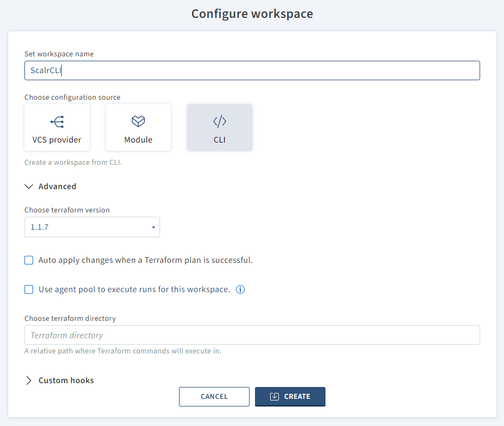Image resolution: width=504 pixels, height=426 pixels.
Task: Select the VCS provider configuration source icon
Action: (56, 127)
